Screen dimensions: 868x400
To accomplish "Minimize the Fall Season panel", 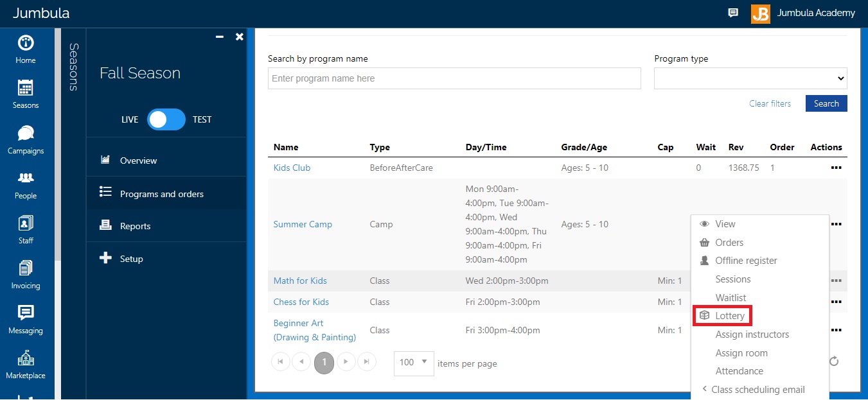I will click(x=220, y=37).
